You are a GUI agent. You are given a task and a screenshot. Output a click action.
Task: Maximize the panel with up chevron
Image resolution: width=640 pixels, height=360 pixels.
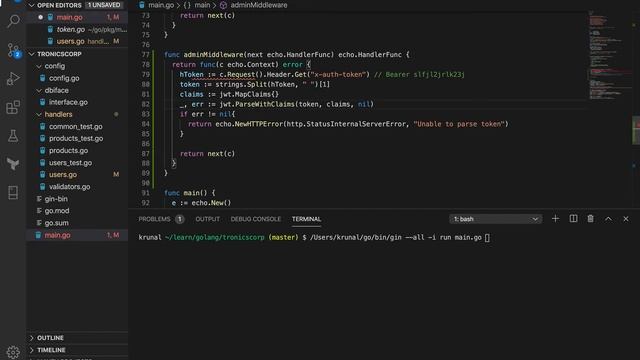[x=608, y=219]
